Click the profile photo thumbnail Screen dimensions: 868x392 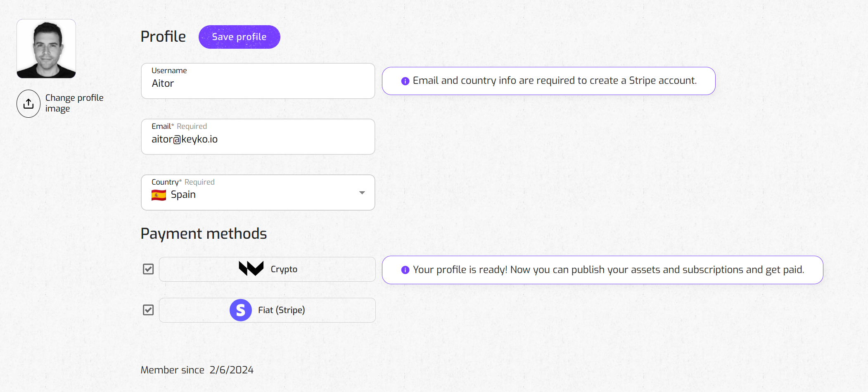coord(46,49)
